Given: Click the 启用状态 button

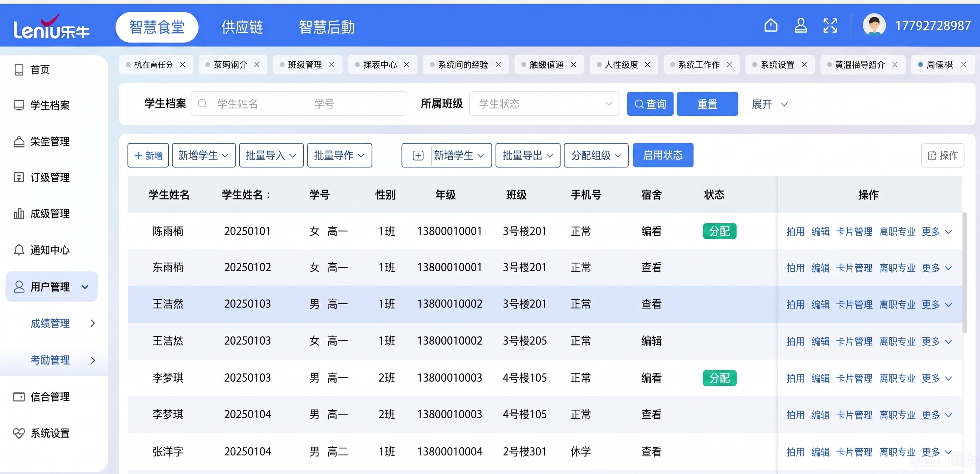Looking at the screenshot, I should tap(663, 155).
